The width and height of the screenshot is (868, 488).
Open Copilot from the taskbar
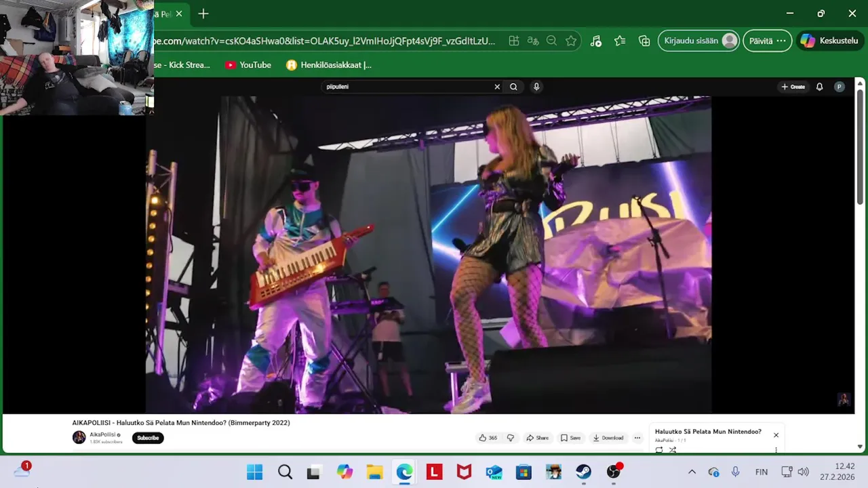coord(344,472)
